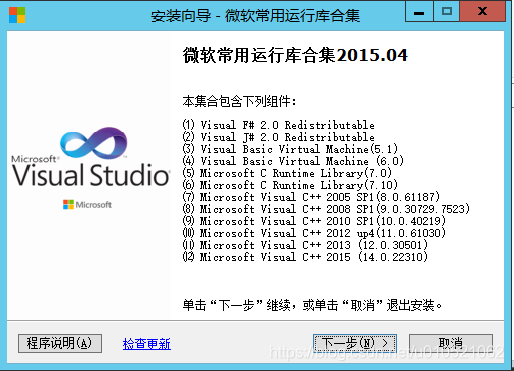Select line Visual C++ 2005 SP1(8.0.61187)
Viewport: 514px width, 371px height.
[x=311, y=197]
